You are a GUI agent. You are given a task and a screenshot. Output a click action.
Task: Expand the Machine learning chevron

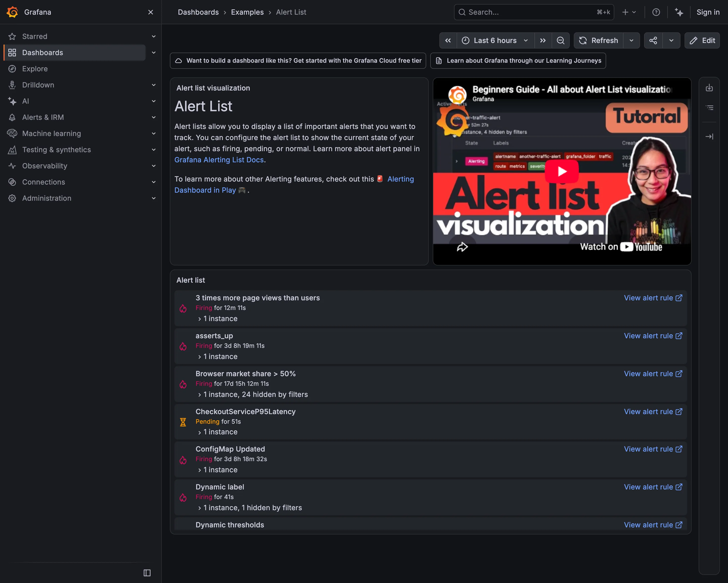tap(154, 134)
